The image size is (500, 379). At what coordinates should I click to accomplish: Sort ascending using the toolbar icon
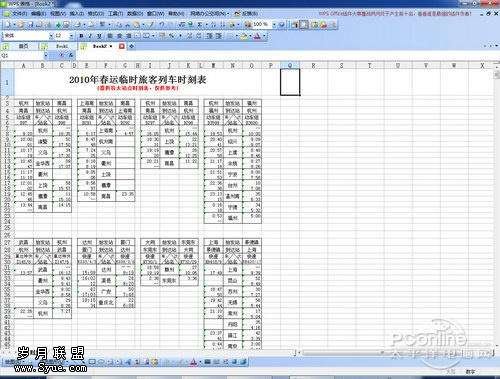tap(214, 24)
